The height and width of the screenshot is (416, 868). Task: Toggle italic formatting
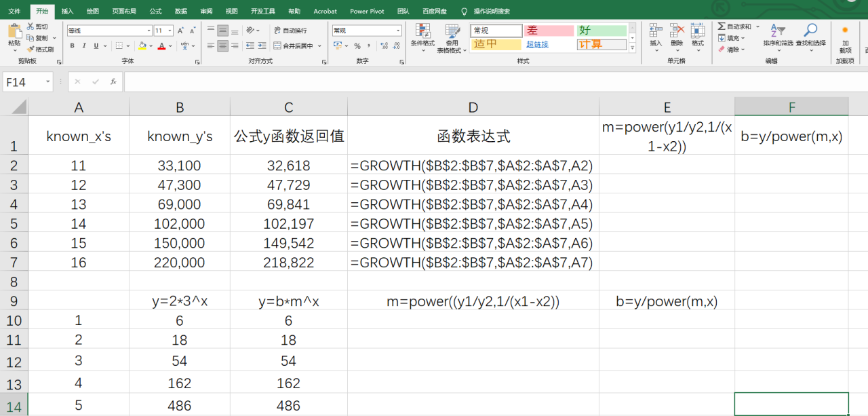point(84,46)
